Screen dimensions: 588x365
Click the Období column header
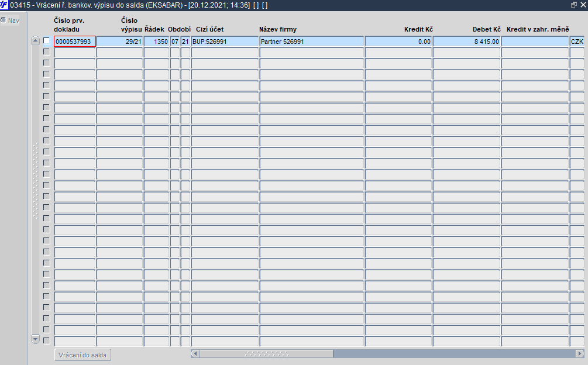(179, 29)
